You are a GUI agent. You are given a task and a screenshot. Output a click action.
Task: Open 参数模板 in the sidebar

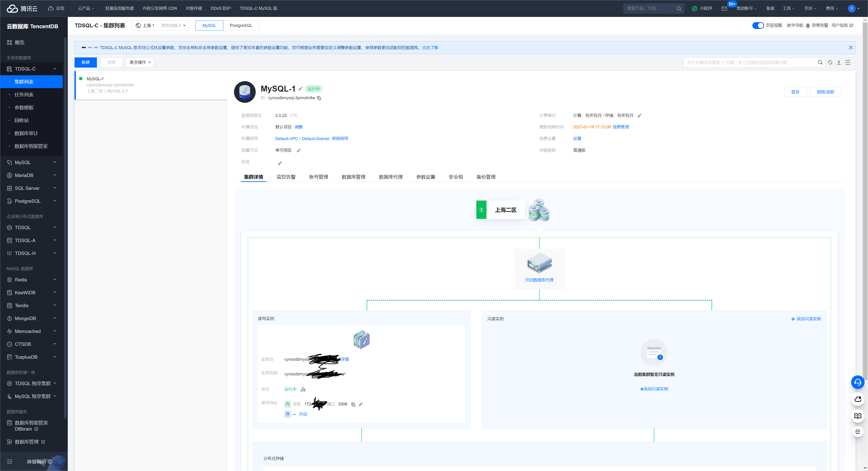pyautogui.click(x=24, y=108)
